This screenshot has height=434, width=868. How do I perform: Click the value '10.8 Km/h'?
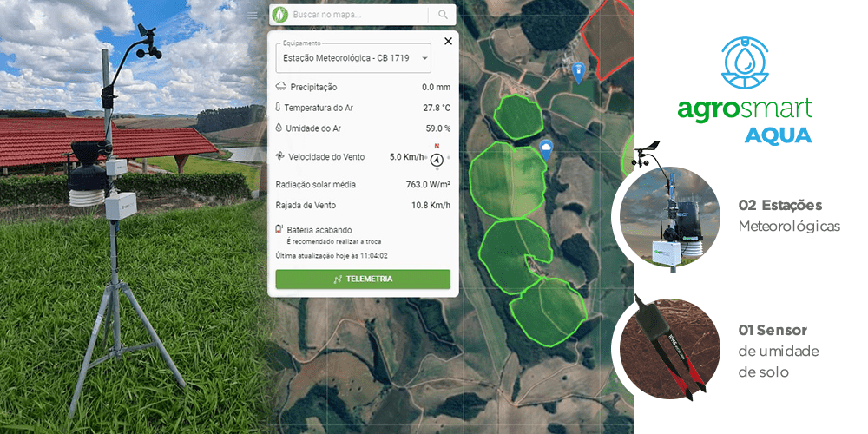[431, 206]
